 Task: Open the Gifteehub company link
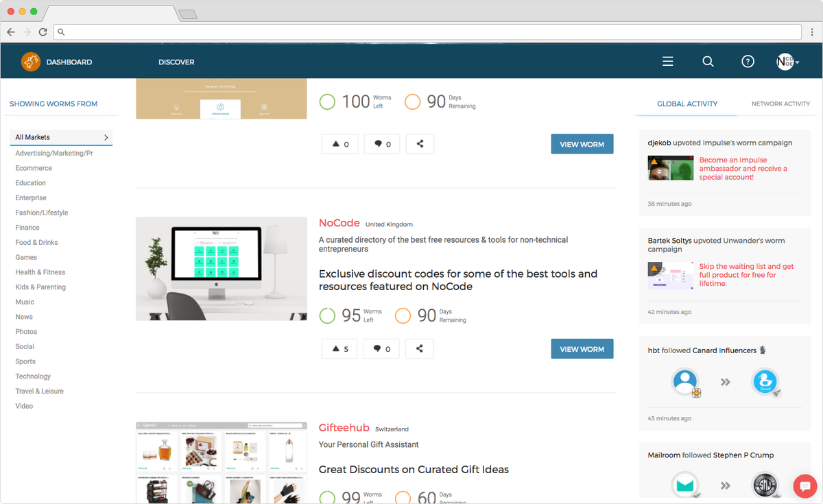(344, 428)
